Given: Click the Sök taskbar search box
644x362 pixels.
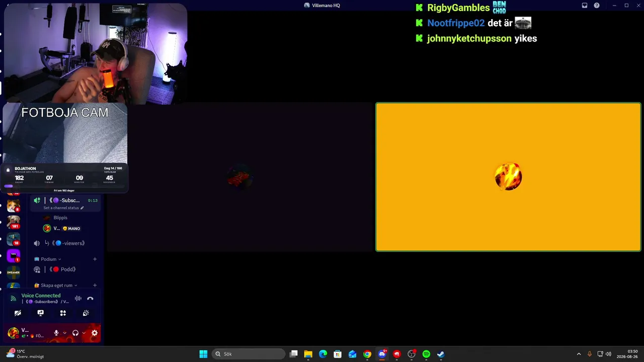Looking at the screenshot, I should pos(249,354).
